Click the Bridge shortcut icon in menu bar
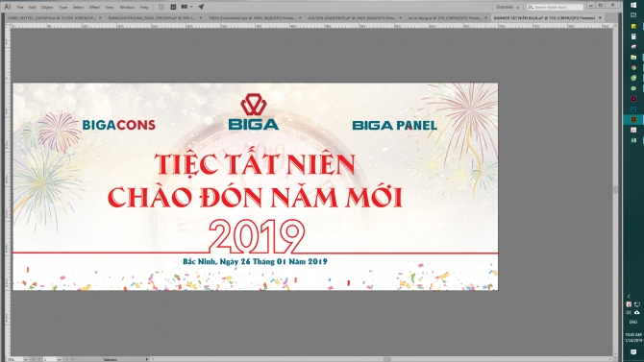Screen dimensions: 644x362 (x=161, y=7)
